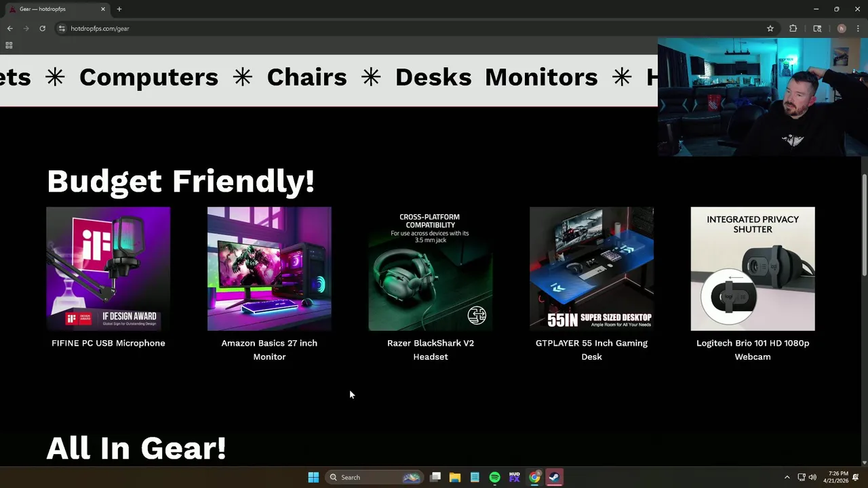Open the clock showing 7:26 PM
868x488 pixels.
click(x=835, y=477)
